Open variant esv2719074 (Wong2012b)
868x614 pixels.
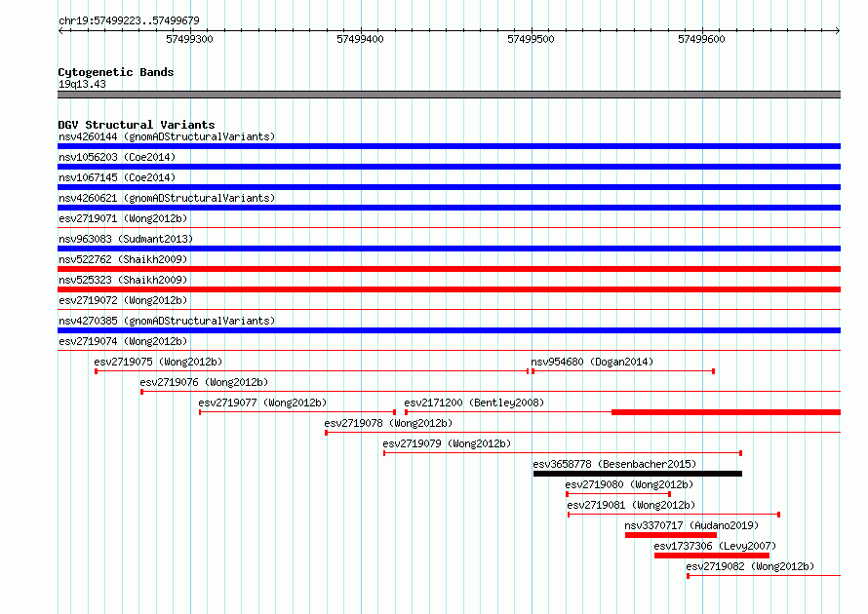click(x=123, y=341)
